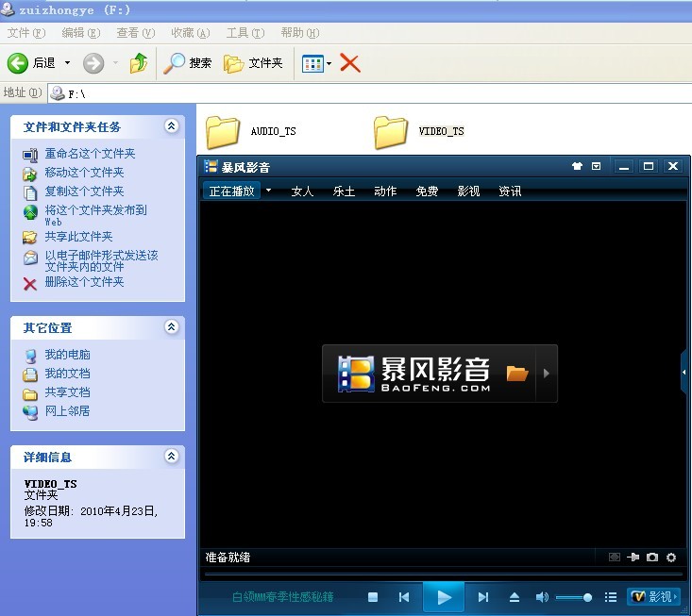
Task: Click 复制这个文件夹 link
Action: [84, 191]
